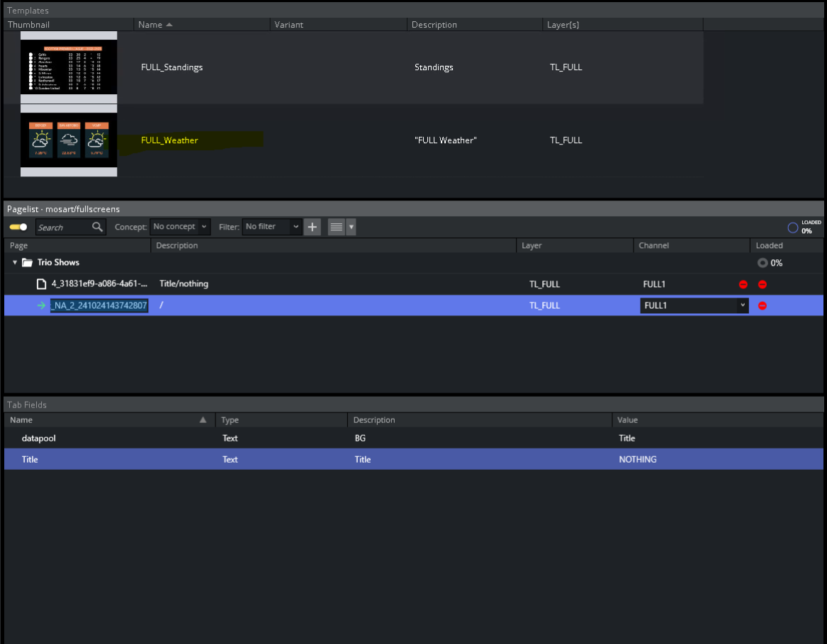Open the Filter dropdown

[x=272, y=227]
